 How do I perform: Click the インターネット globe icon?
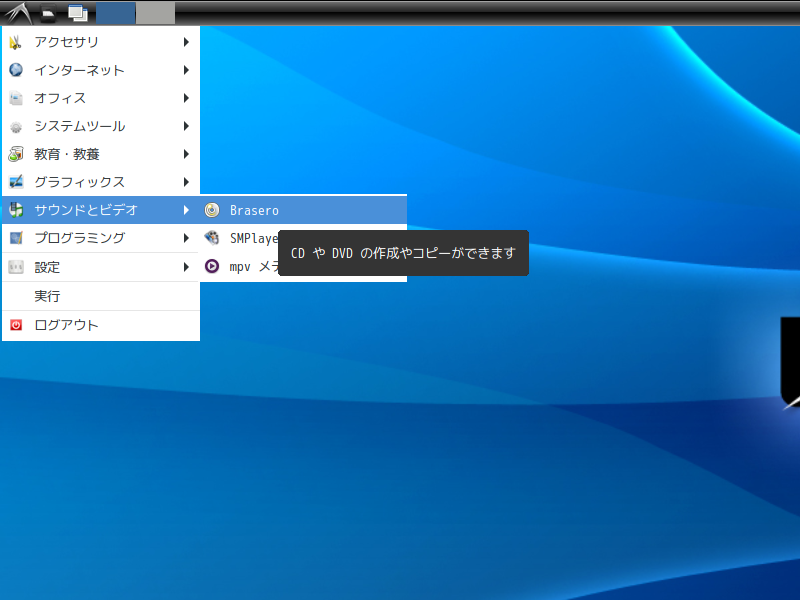click(16, 70)
